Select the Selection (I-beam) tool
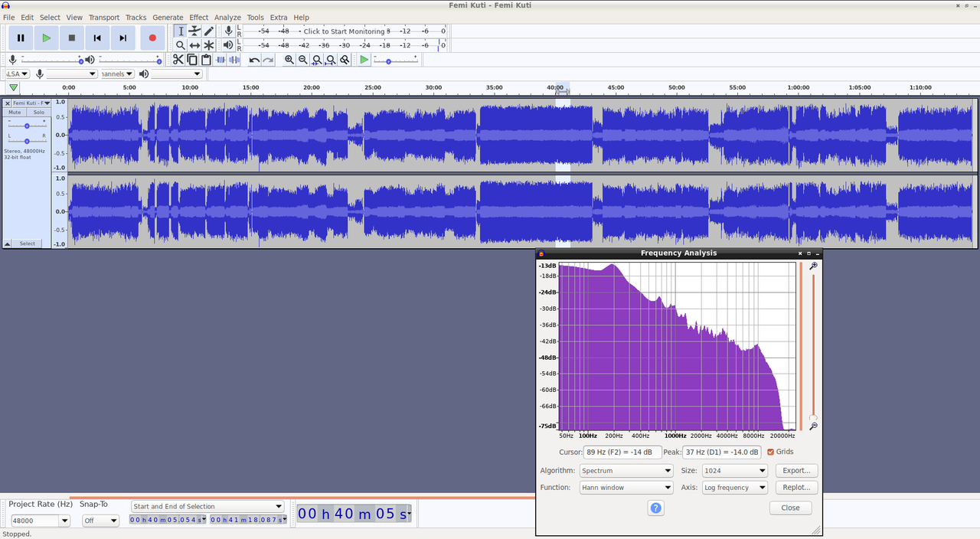 click(181, 31)
